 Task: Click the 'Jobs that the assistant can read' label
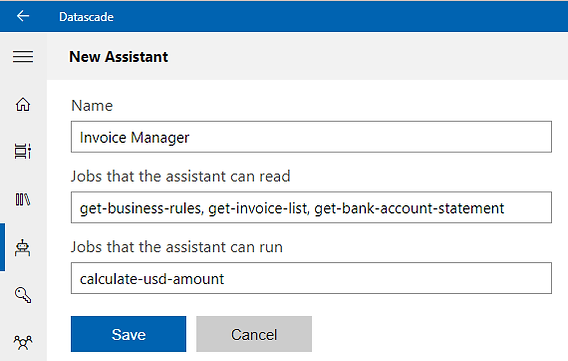tap(180, 176)
